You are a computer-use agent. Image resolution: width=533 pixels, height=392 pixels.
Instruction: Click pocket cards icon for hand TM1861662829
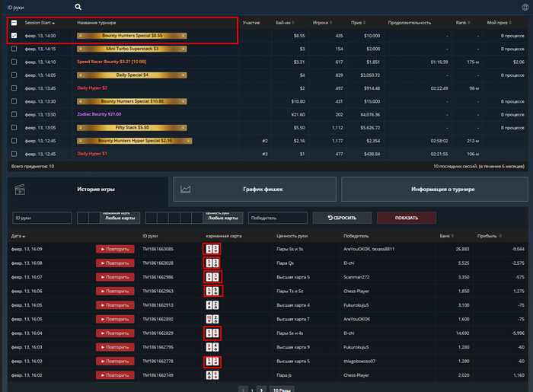click(x=212, y=333)
